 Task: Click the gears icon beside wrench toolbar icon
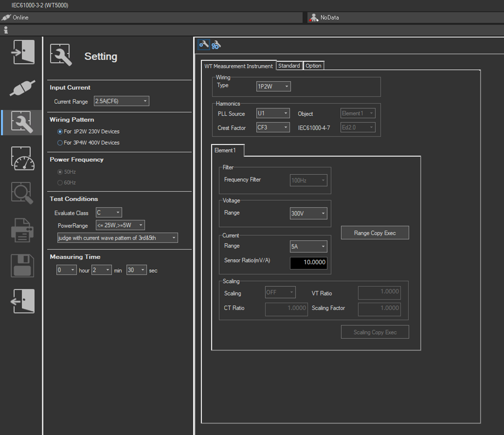click(216, 45)
